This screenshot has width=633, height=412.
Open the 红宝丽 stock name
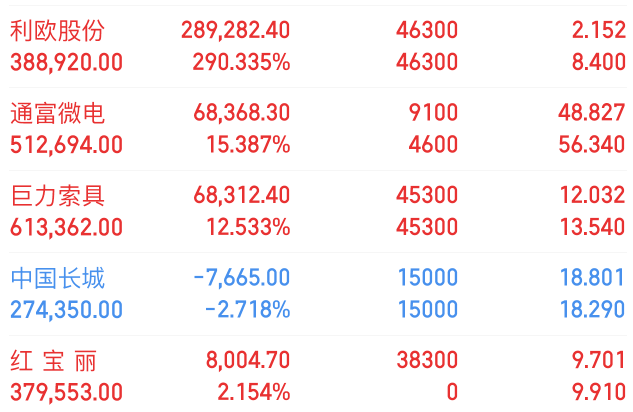55,360
